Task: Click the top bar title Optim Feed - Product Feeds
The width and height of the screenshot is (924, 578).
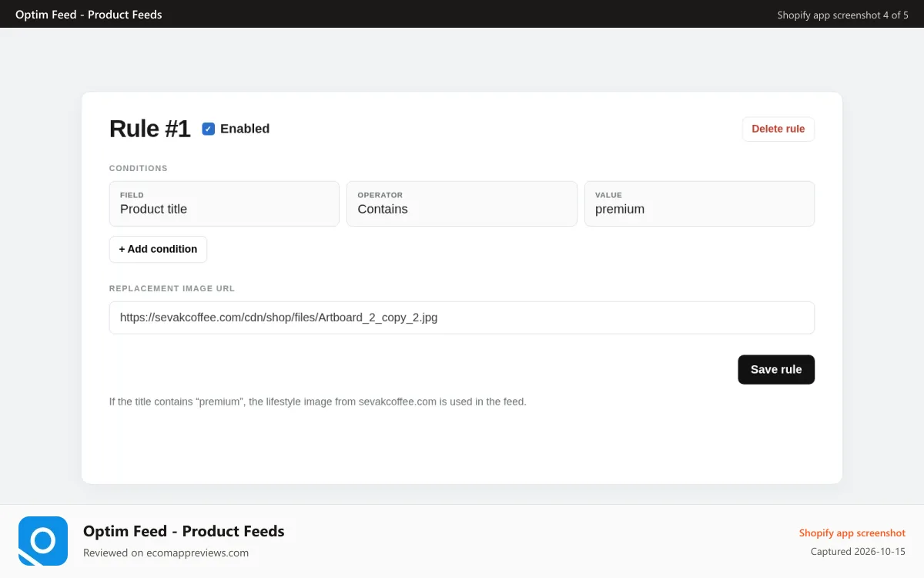Action: (89, 15)
